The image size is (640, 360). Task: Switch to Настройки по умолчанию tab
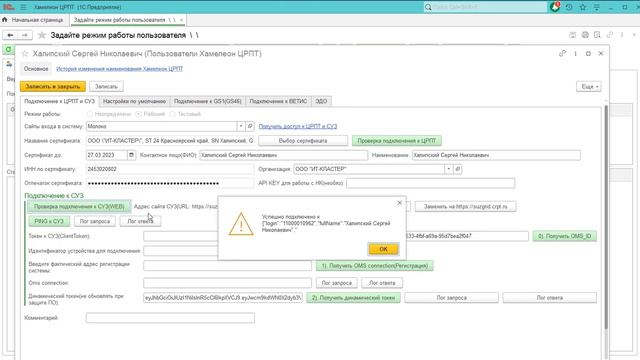[x=134, y=101]
